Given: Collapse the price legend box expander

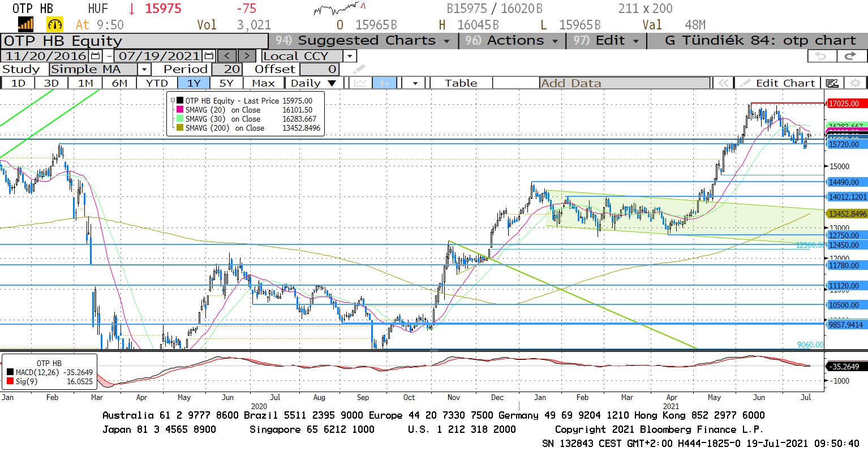Looking at the screenshot, I should (x=173, y=100).
